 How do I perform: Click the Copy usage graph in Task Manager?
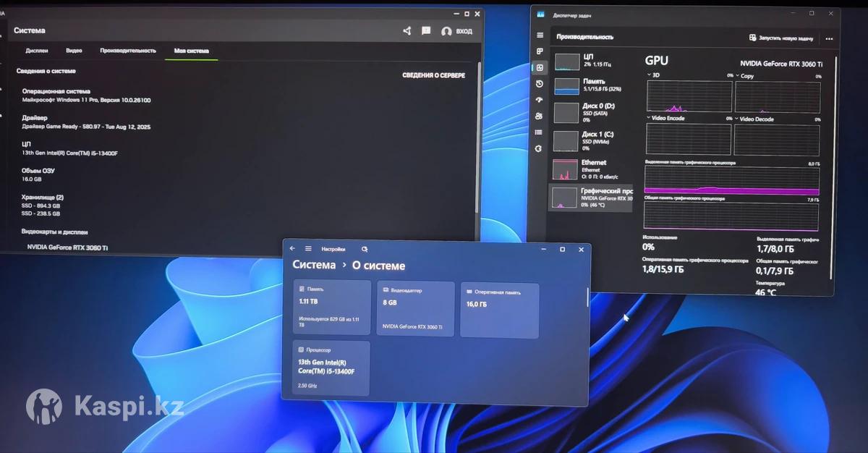778,96
